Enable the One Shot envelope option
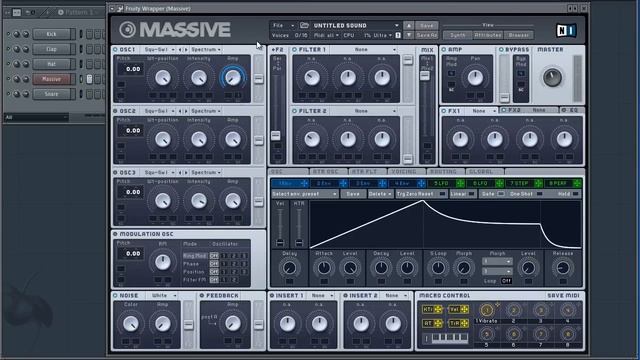The width and height of the screenshot is (640, 360). tap(539, 194)
